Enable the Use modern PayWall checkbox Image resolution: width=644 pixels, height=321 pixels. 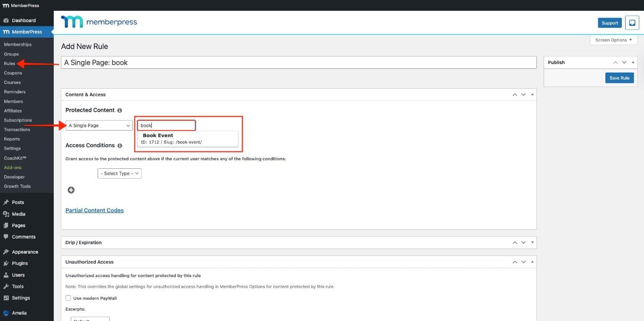tap(67, 298)
